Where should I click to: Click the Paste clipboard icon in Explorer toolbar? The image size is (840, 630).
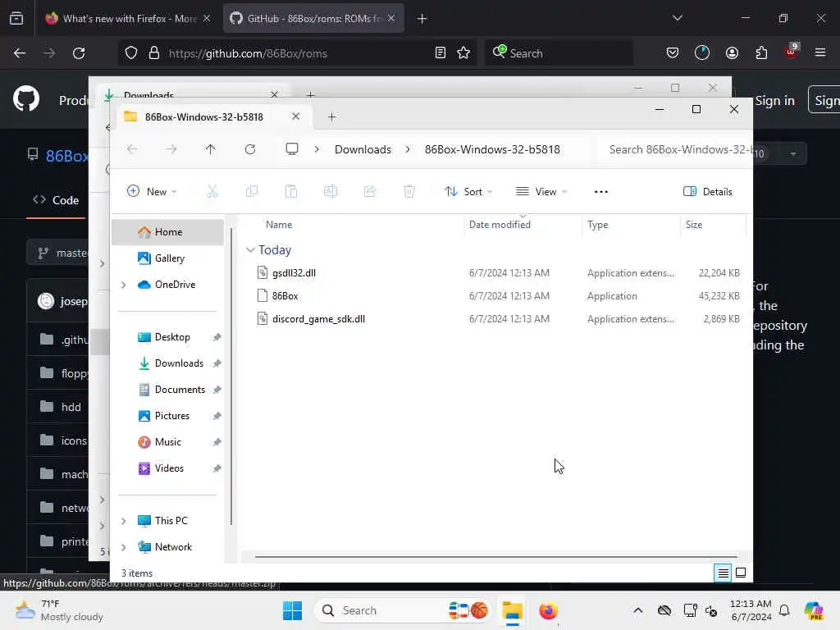click(291, 191)
